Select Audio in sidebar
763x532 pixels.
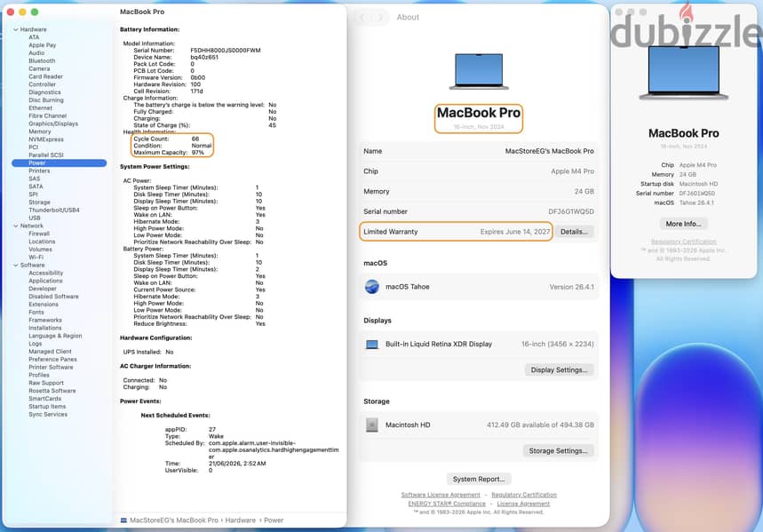tap(36, 53)
